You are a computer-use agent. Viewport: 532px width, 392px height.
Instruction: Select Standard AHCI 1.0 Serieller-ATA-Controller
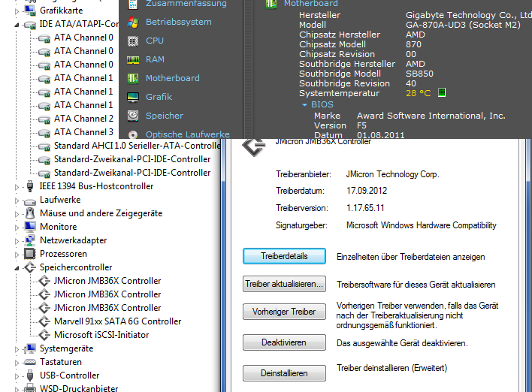[x=137, y=146]
